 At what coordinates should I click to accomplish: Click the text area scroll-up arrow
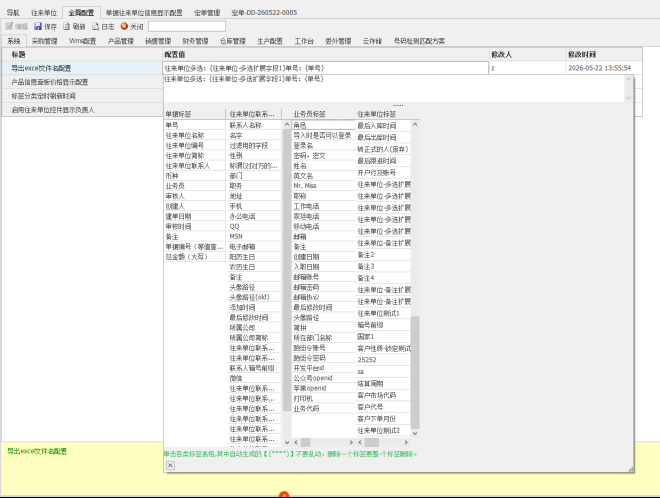tap(629, 79)
